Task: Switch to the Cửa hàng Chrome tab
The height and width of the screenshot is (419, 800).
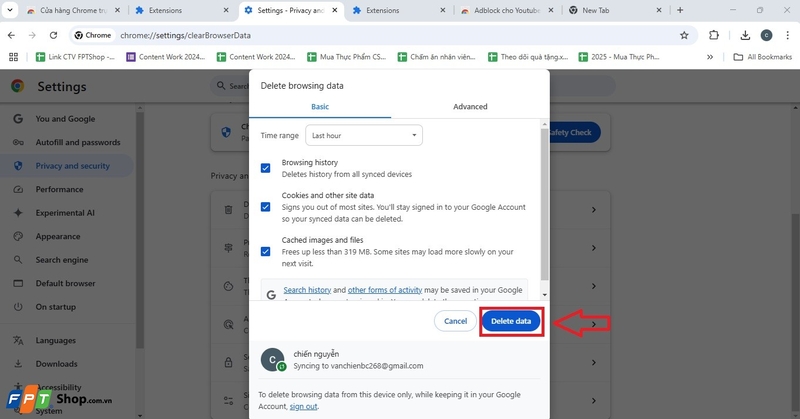Action: coord(73,10)
